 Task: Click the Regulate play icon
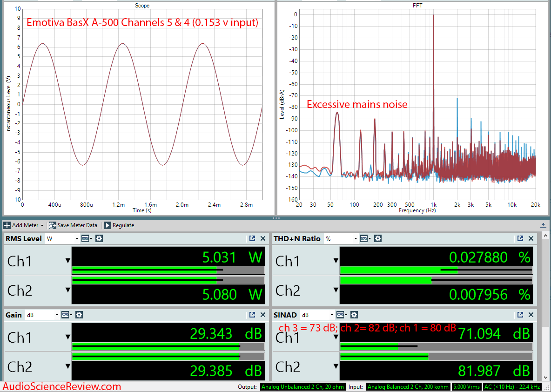pos(108,225)
